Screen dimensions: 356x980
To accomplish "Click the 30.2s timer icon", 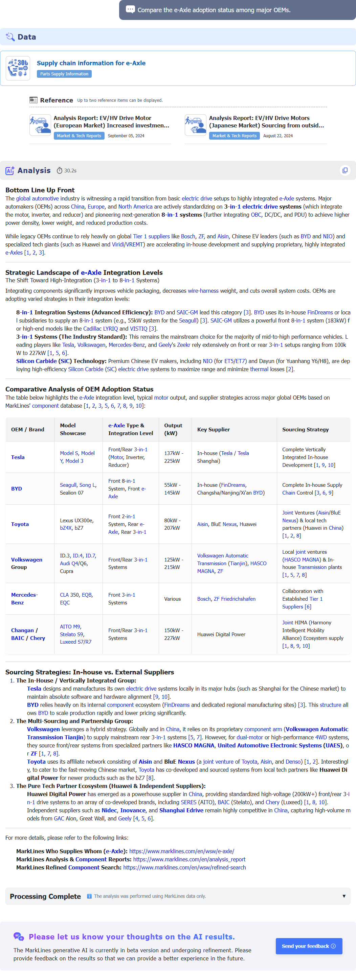I will [x=60, y=171].
